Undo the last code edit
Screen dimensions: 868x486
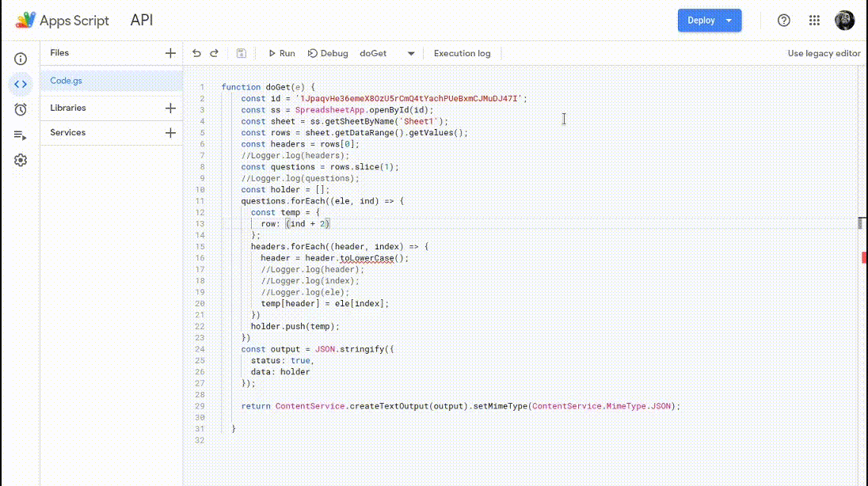pyautogui.click(x=196, y=52)
